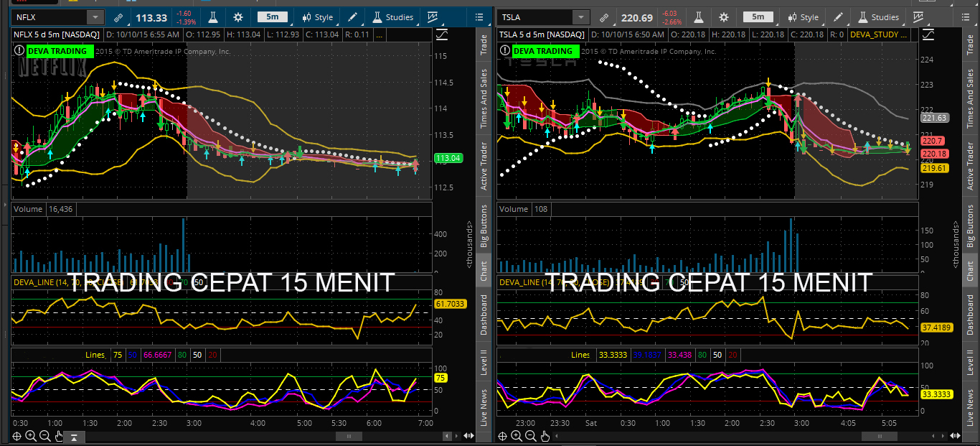The width and height of the screenshot is (980, 446).
Task: Select crosshair tool under NFLX chart
Action: [x=17, y=436]
